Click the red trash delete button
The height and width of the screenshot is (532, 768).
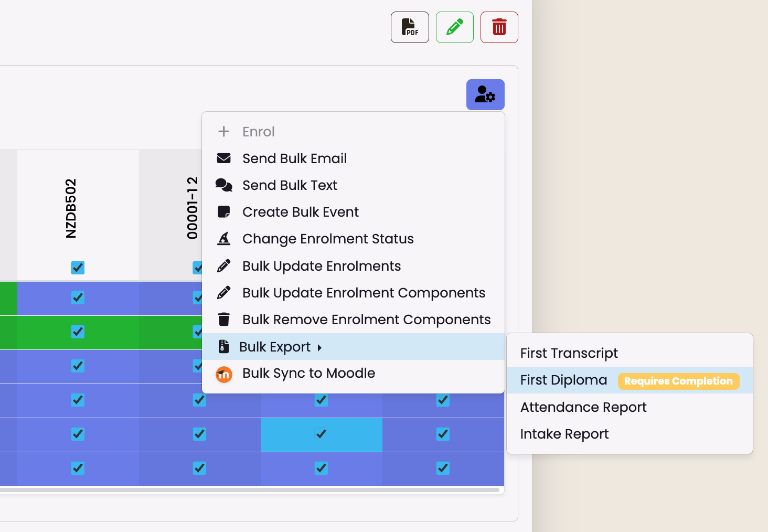tap(499, 27)
